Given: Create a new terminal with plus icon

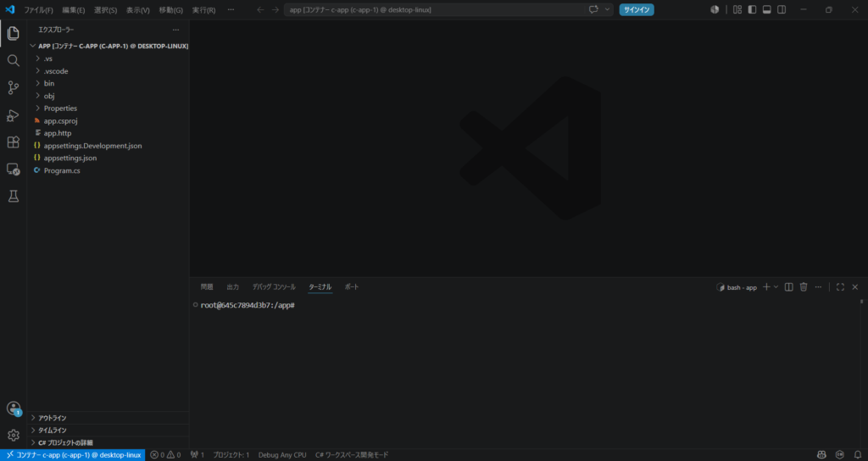Looking at the screenshot, I should pos(766,286).
